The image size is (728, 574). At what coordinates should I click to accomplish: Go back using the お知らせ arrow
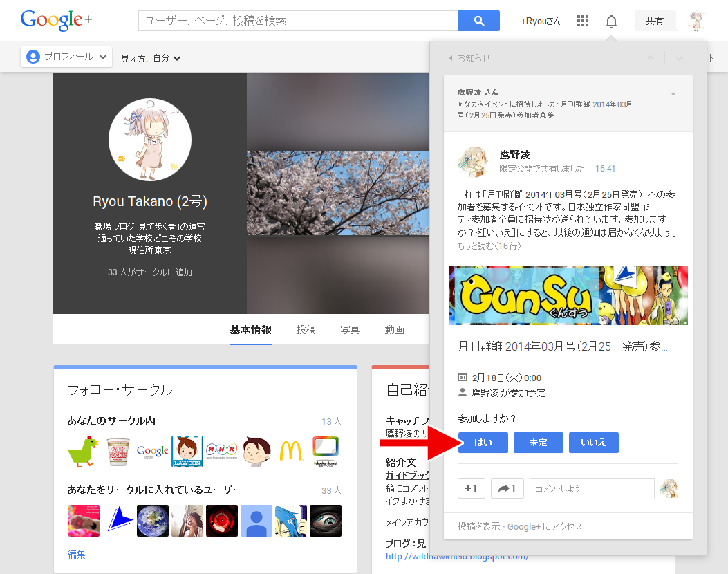point(469,58)
